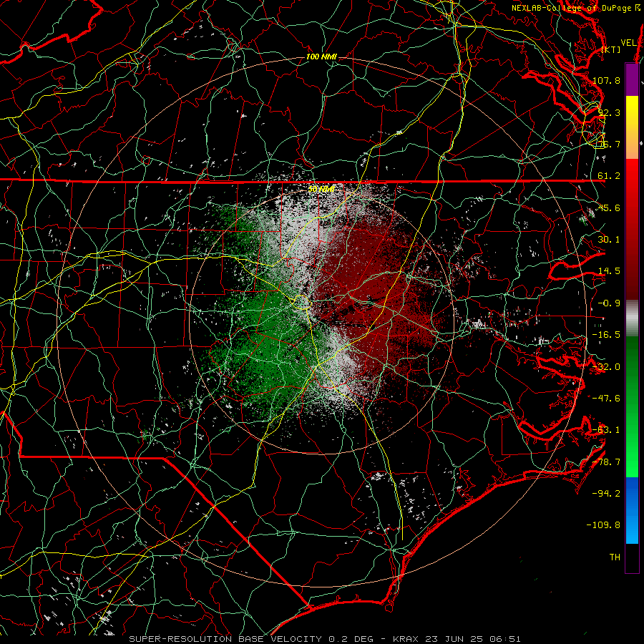Click the TH label on the legend

click(x=615, y=557)
